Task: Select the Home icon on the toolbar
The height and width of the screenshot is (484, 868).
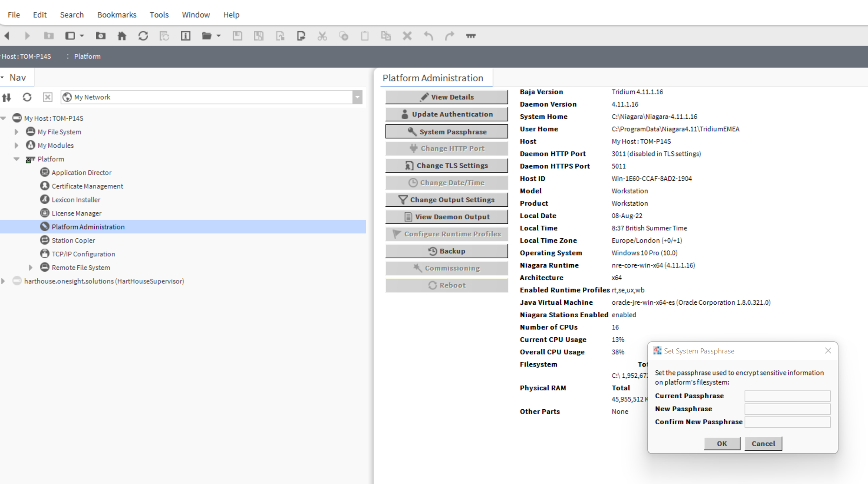Action: pyautogui.click(x=122, y=36)
